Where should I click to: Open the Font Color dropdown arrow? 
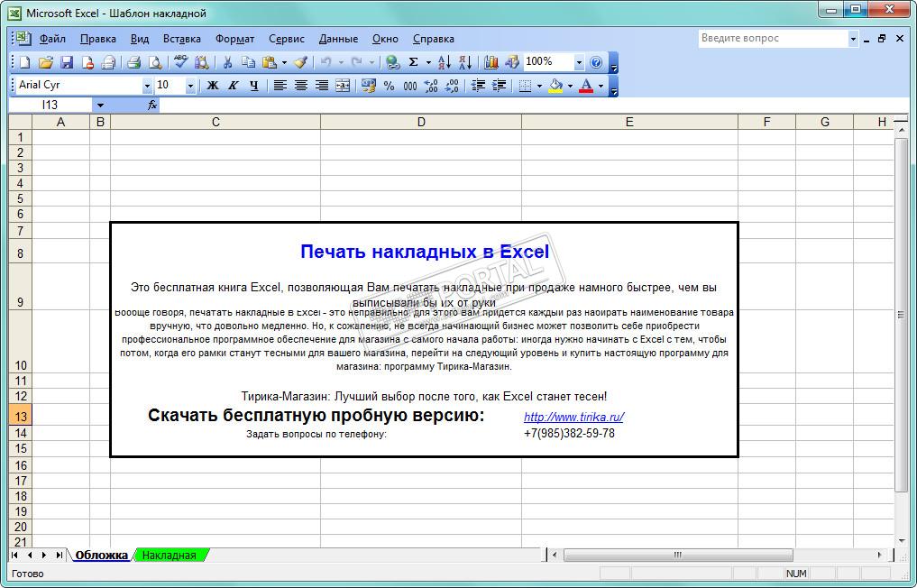[x=601, y=86]
